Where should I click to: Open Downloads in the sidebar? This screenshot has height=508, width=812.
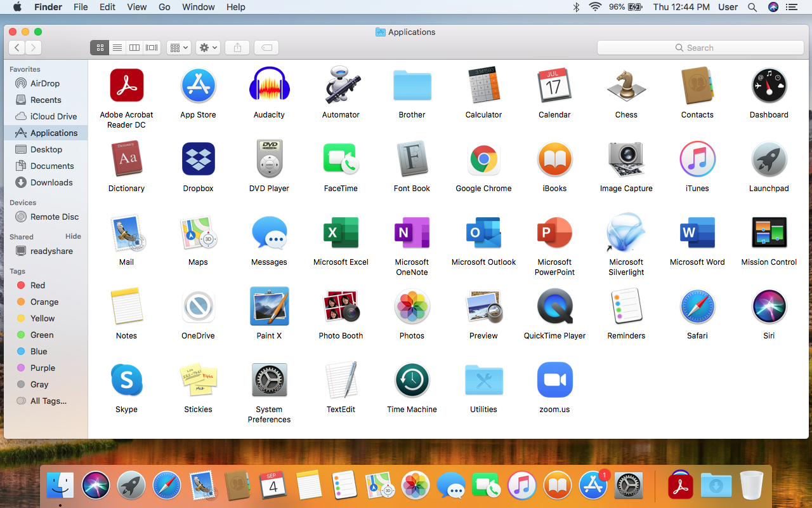[x=46, y=182]
